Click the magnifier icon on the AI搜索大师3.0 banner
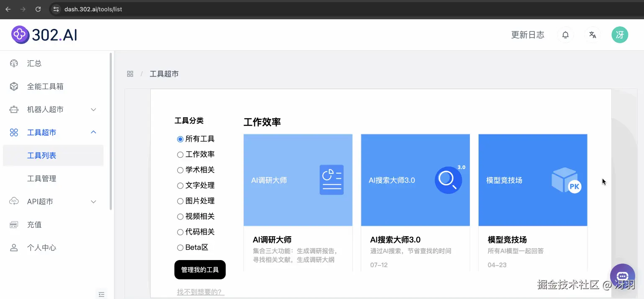Screen dimensions: 644x299 coord(448,180)
